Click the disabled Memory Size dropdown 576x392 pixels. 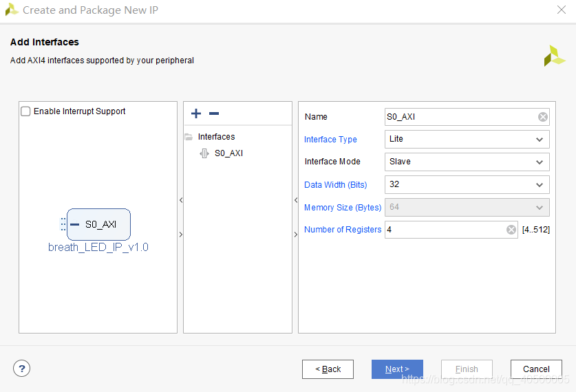467,208
